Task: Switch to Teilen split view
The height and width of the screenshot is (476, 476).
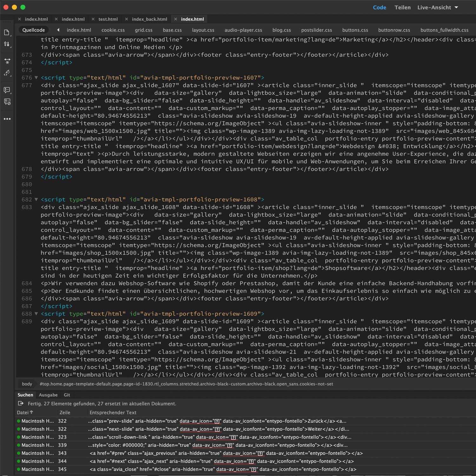Action: 402,7
